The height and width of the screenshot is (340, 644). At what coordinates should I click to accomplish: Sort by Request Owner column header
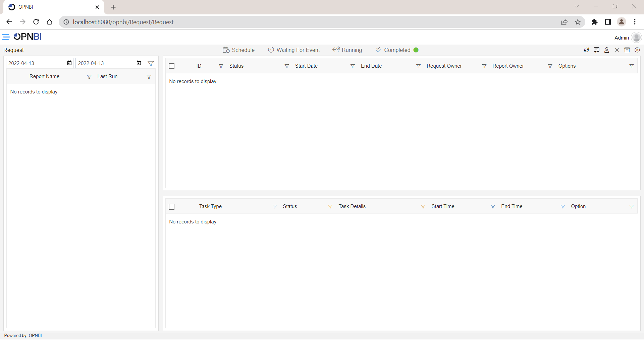[x=444, y=66]
